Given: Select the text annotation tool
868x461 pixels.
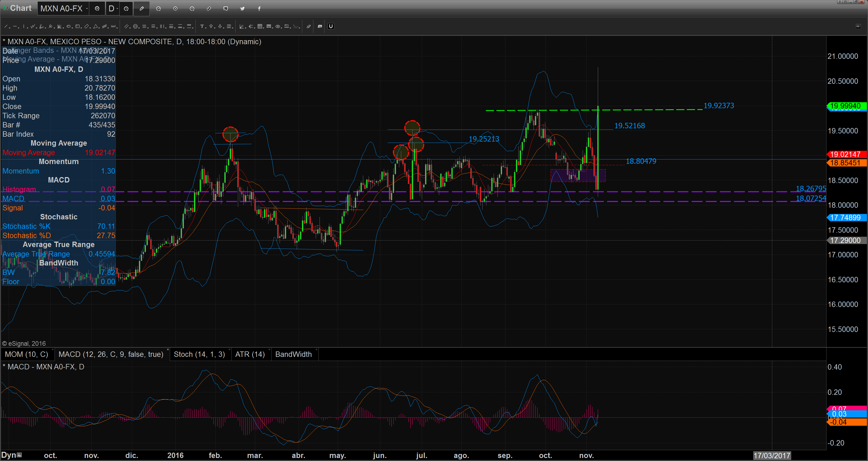Looking at the screenshot, I should pyautogui.click(x=202, y=26).
